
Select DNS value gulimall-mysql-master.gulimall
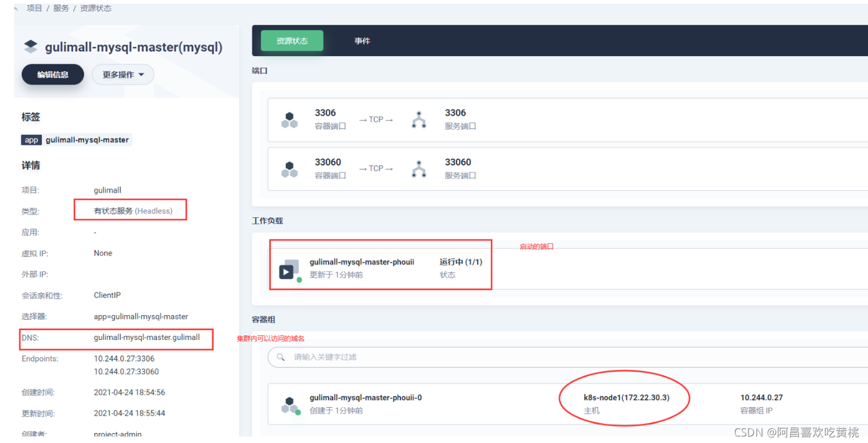[x=147, y=338]
